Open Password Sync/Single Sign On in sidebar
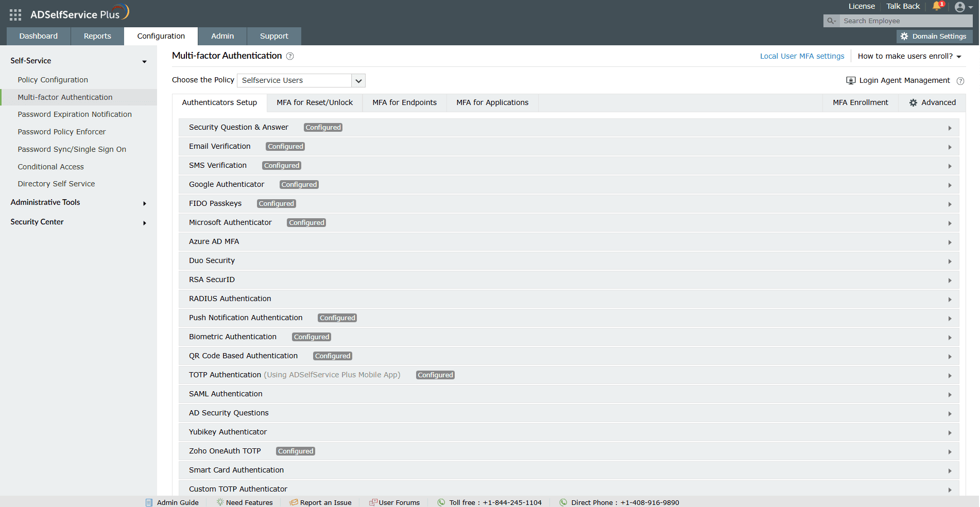 coord(72,149)
